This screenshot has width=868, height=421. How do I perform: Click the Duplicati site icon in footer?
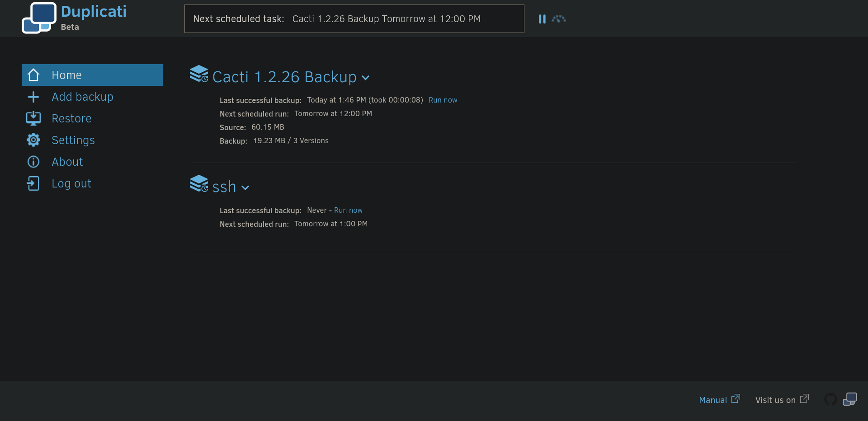(850, 399)
